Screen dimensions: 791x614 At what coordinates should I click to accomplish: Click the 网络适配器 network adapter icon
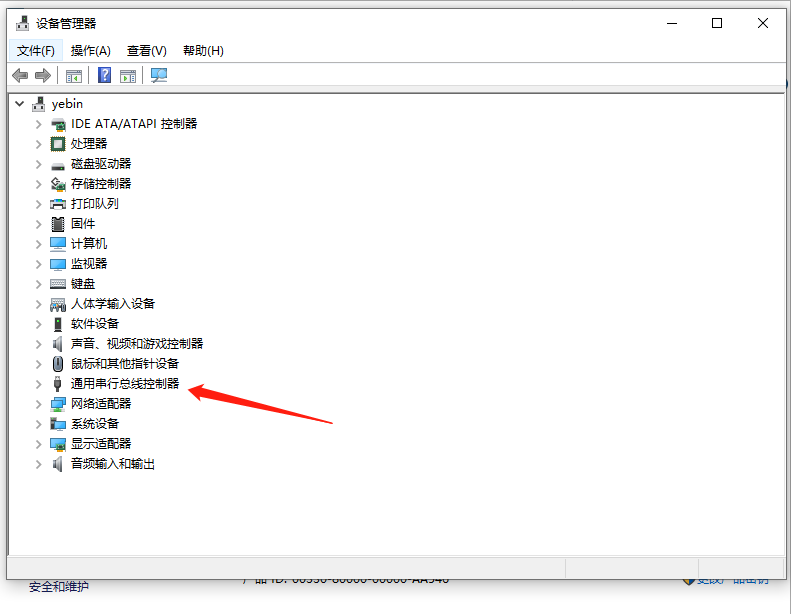click(58, 404)
